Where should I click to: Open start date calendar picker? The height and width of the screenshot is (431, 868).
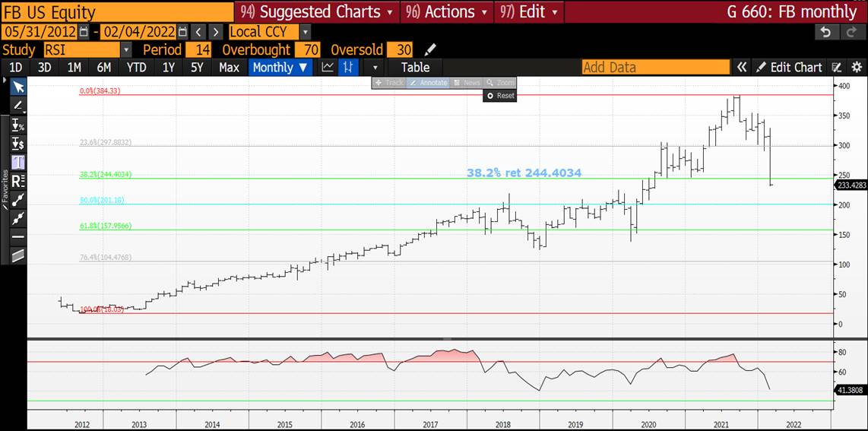click(x=84, y=31)
